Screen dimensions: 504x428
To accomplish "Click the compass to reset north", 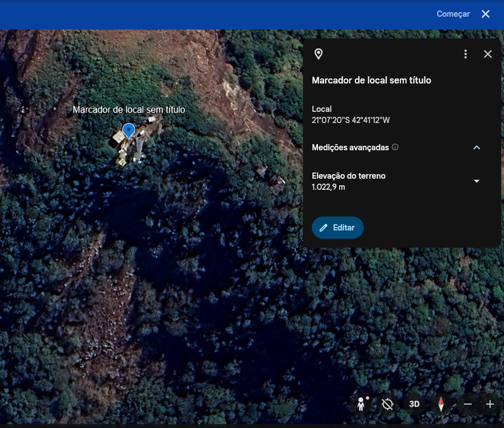I will 441,404.
